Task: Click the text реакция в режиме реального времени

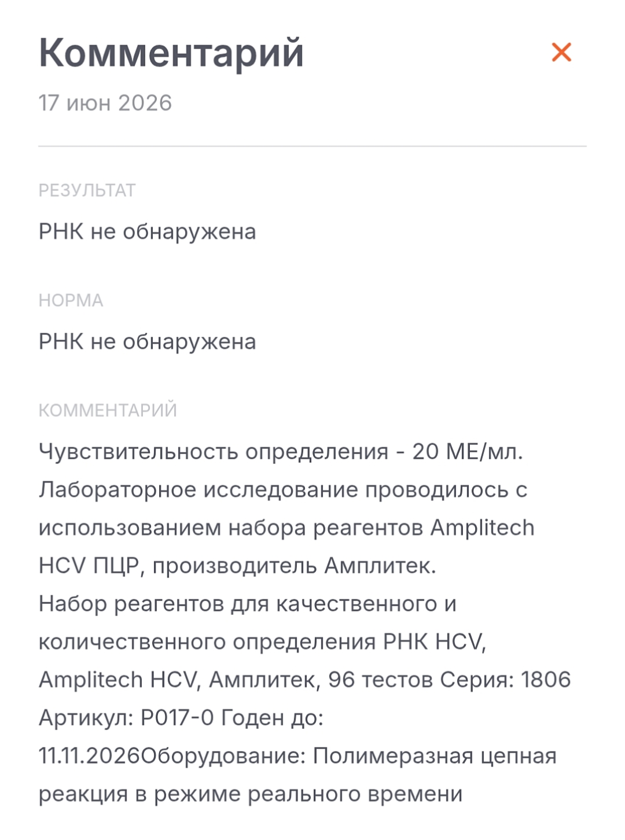Action: (x=251, y=794)
